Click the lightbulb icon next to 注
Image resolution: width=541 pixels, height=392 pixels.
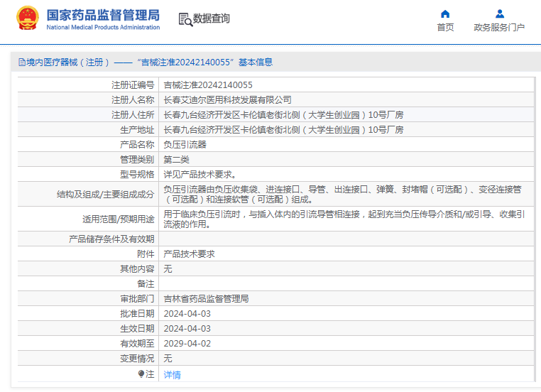click(x=141, y=374)
